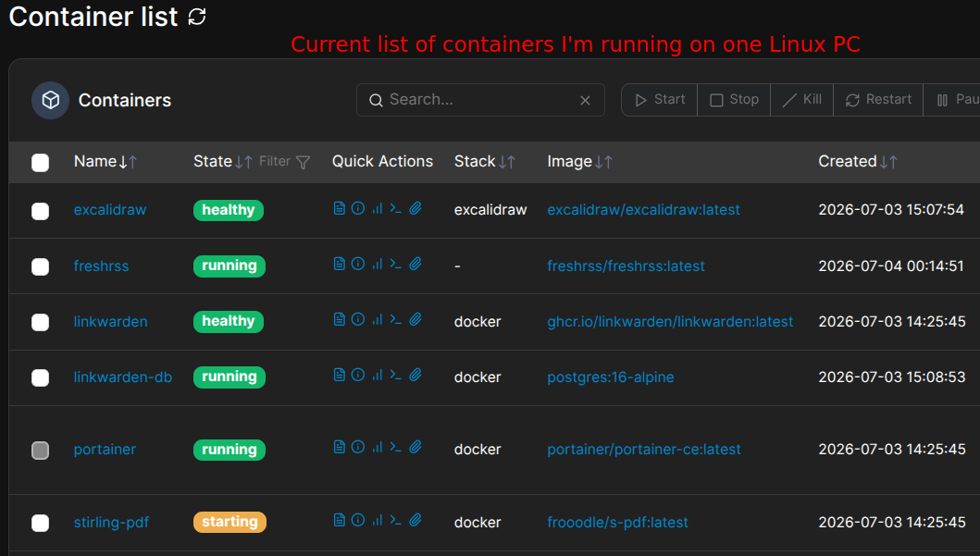
Task: Open excalidraw container console icon
Action: tap(396, 208)
